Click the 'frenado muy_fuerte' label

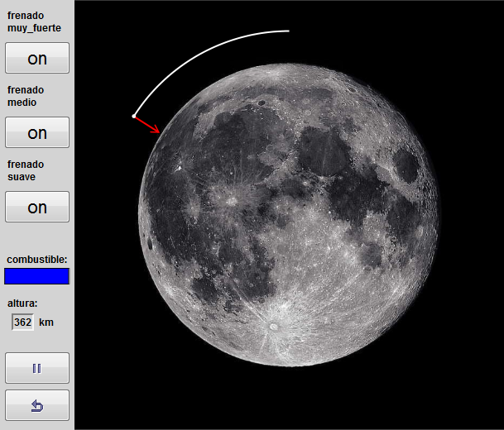click(34, 21)
